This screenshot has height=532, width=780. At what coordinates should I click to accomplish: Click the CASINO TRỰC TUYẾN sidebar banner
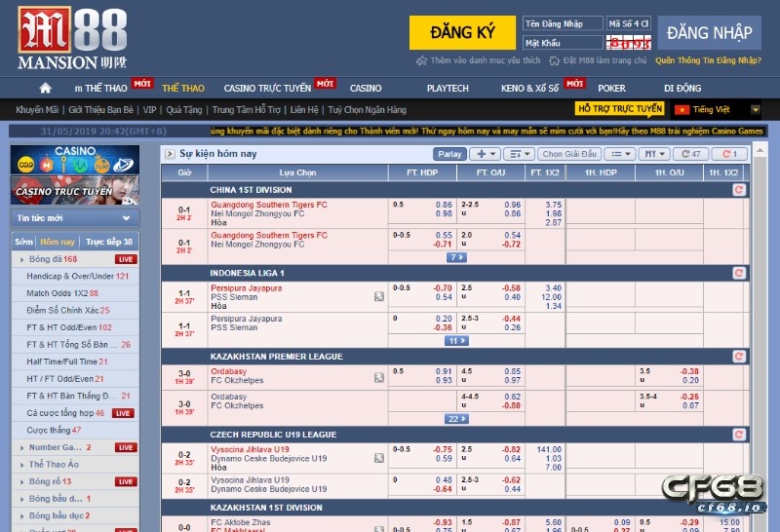coord(75,190)
